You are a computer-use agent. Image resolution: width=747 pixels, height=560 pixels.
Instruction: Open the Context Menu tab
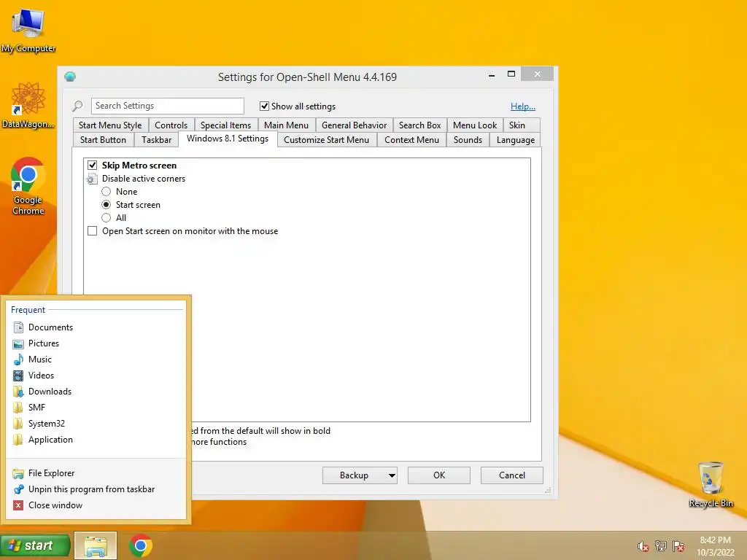click(411, 140)
